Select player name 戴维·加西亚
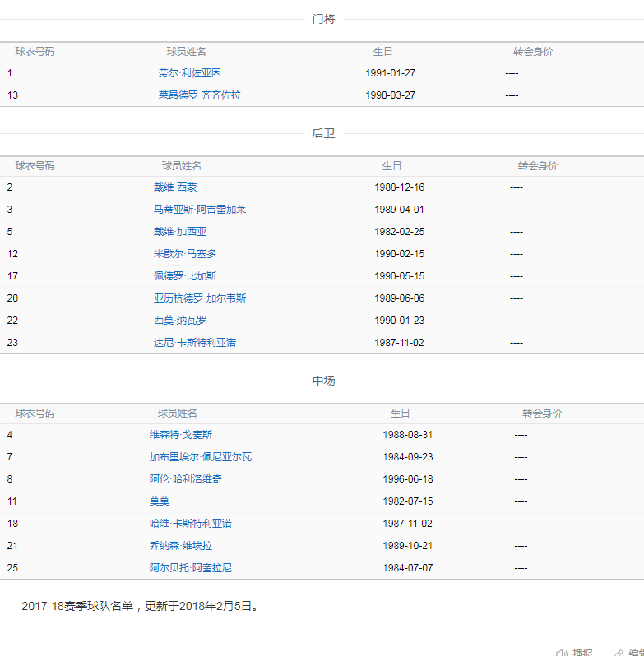The height and width of the screenshot is (656, 644). point(179,232)
